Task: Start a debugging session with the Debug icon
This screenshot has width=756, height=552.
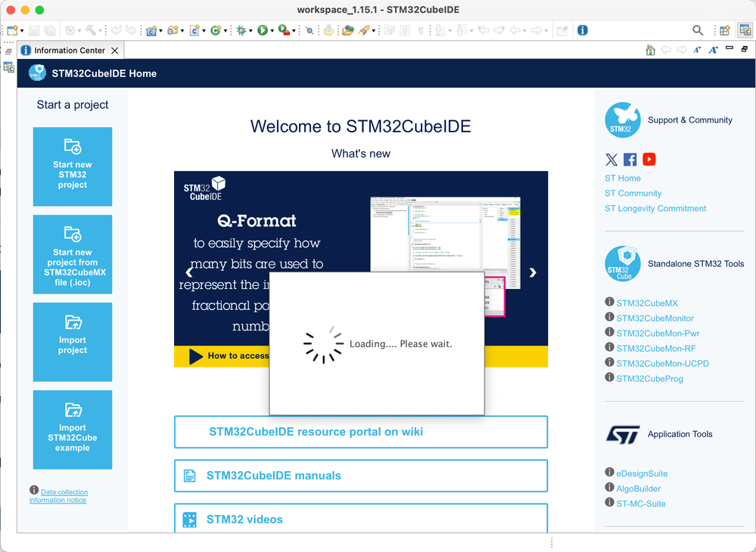Action: click(x=241, y=30)
